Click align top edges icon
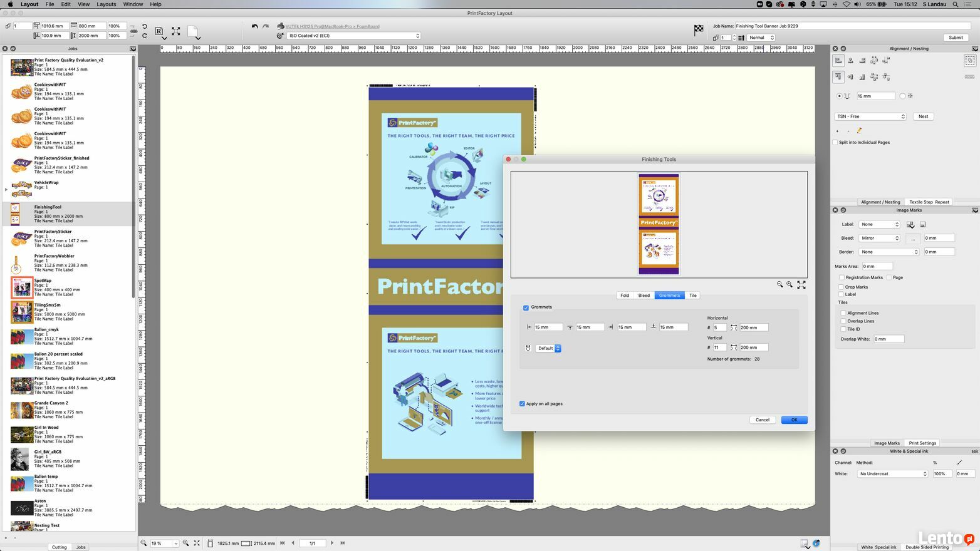 click(838, 77)
